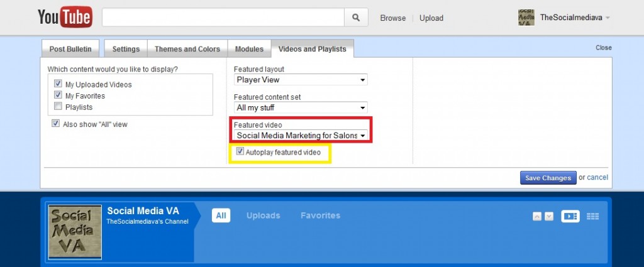Open the Post Bulletin tab

tap(70, 49)
